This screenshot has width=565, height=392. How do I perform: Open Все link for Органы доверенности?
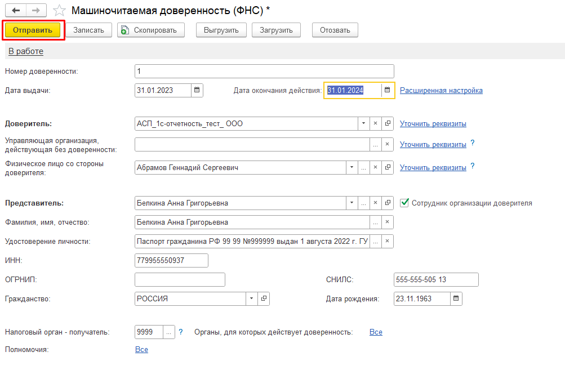coord(376,332)
